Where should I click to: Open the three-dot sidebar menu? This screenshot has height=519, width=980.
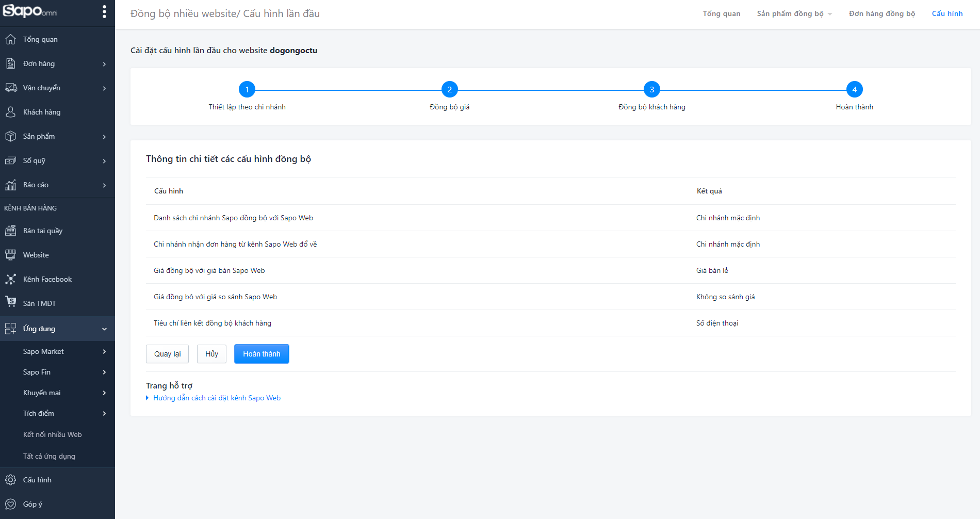(x=104, y=12)
